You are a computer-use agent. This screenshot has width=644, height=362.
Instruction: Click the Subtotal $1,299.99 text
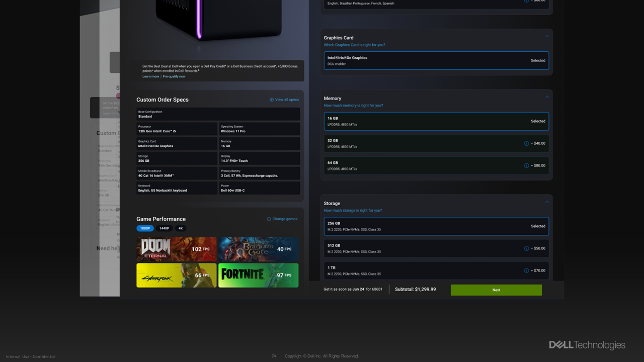[x=415, y=290]
